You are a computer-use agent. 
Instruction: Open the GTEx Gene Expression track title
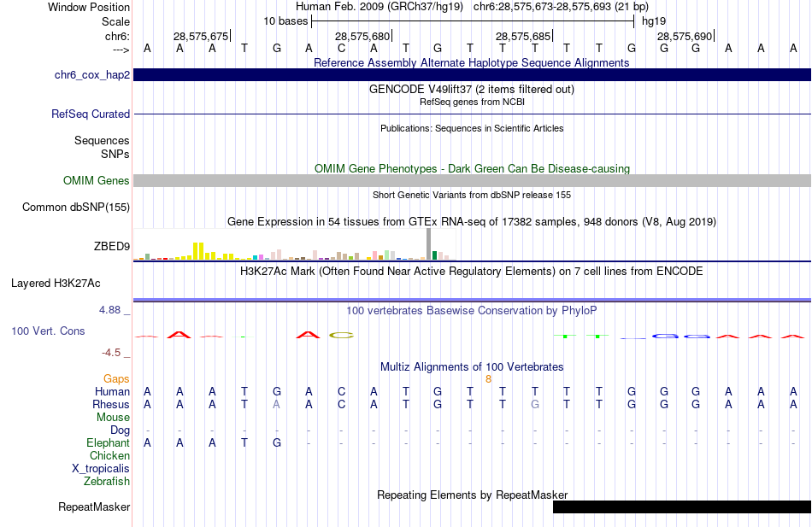point(472,221)
